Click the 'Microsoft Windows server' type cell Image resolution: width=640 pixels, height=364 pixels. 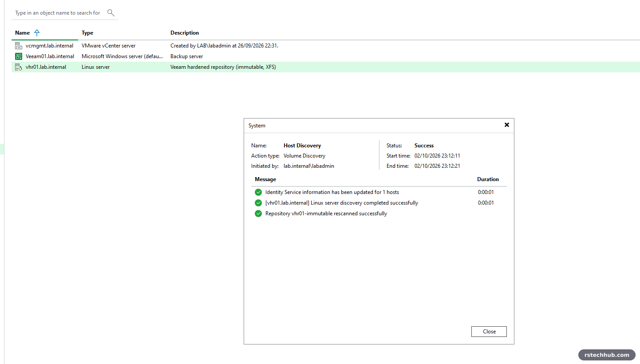[122, 56]
